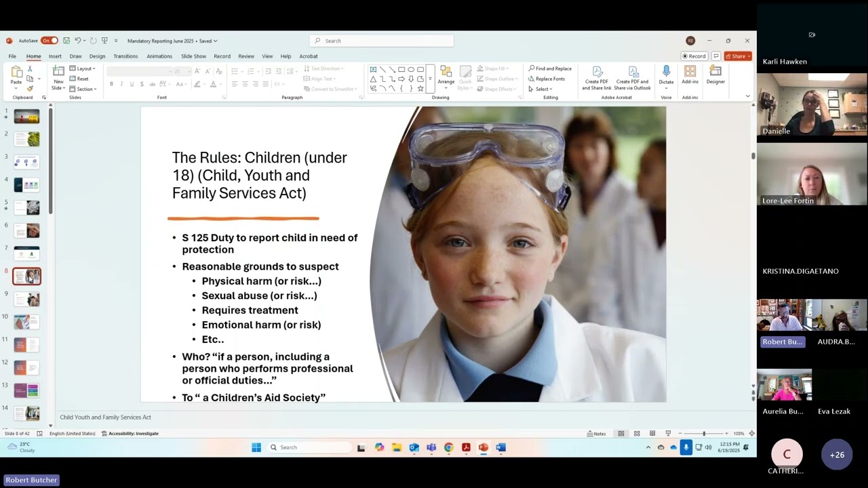Screen dimensions: 868x488
Task: Select the star shape in Drawing gallery
Action: pyautogui.click(x=420, y=88)
